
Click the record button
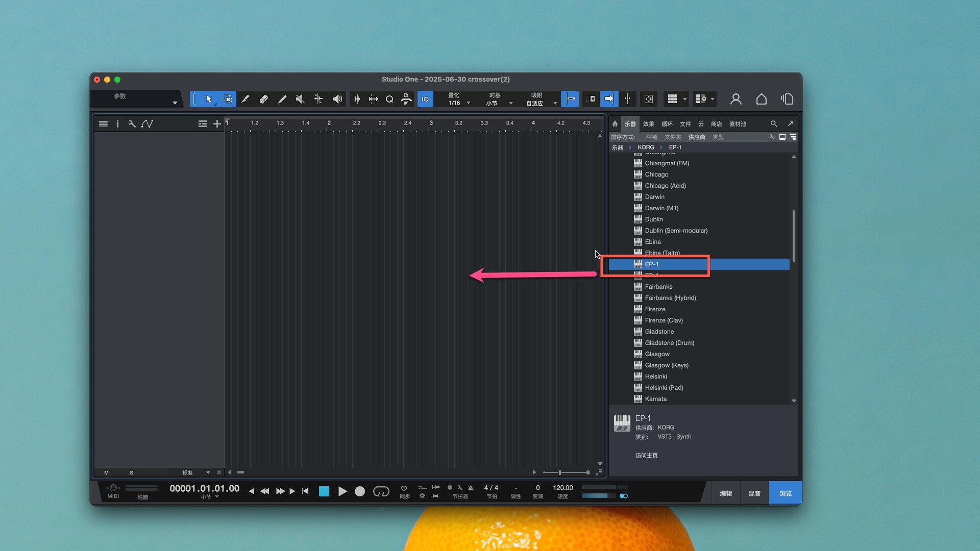(360, 491)
